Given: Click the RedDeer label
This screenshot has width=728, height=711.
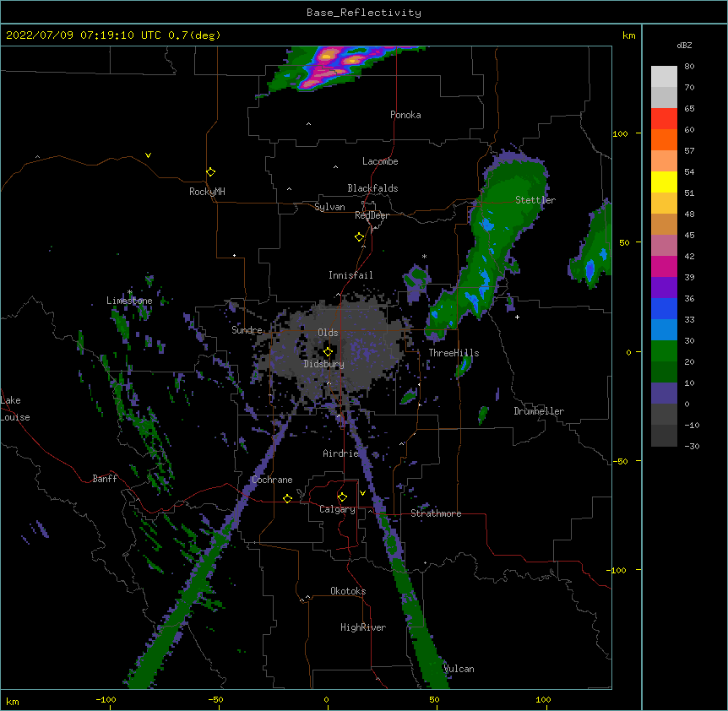Looking at the screenshot, I should pos(372,215).
